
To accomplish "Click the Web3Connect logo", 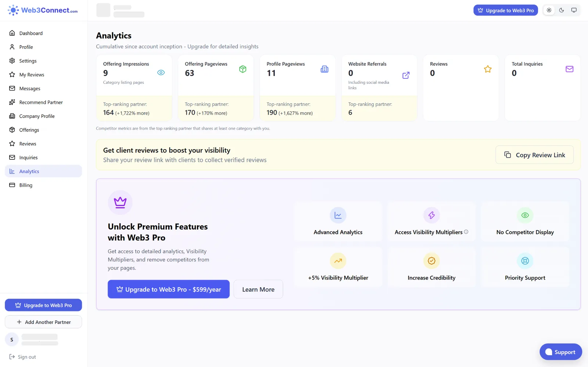I will [43, 10].
